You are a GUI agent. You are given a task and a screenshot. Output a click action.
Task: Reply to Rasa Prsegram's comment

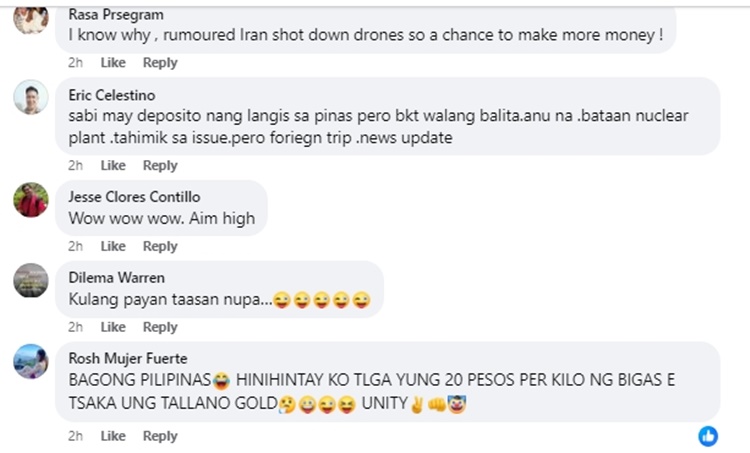click(x=160, y=63)
